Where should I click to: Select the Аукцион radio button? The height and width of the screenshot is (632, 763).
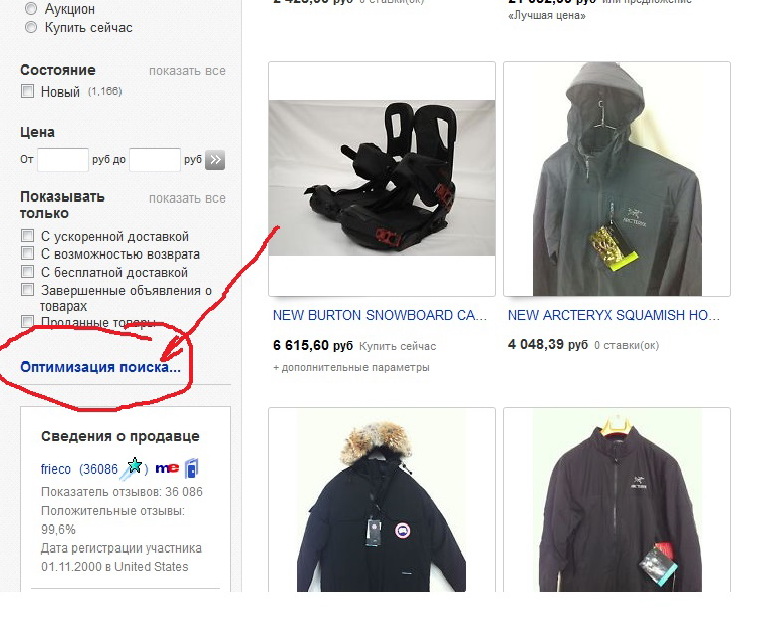(31, 9)
